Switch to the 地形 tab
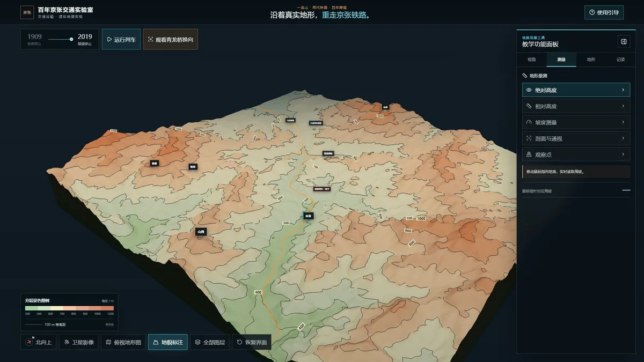644x362 pixels. [x=591, y=60]
